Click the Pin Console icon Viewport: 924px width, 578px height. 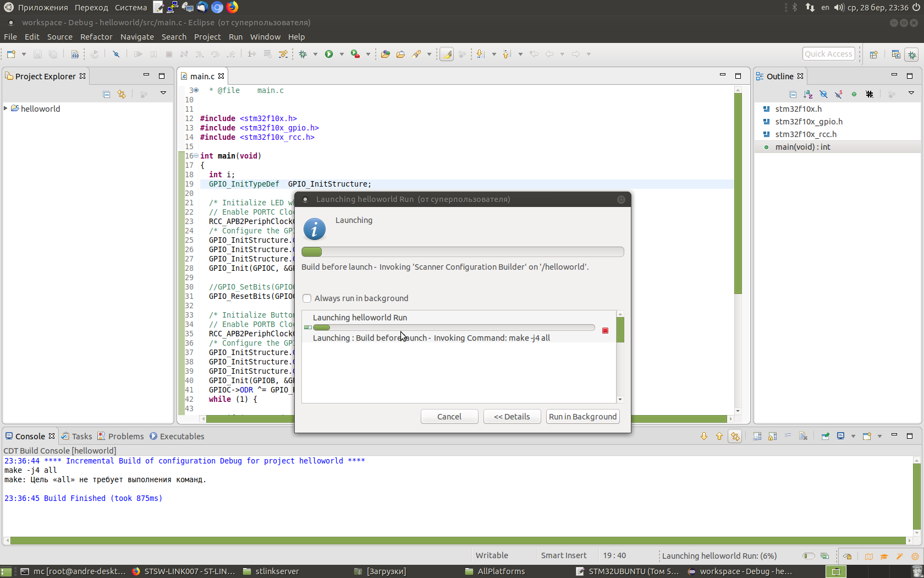point(825,436)
